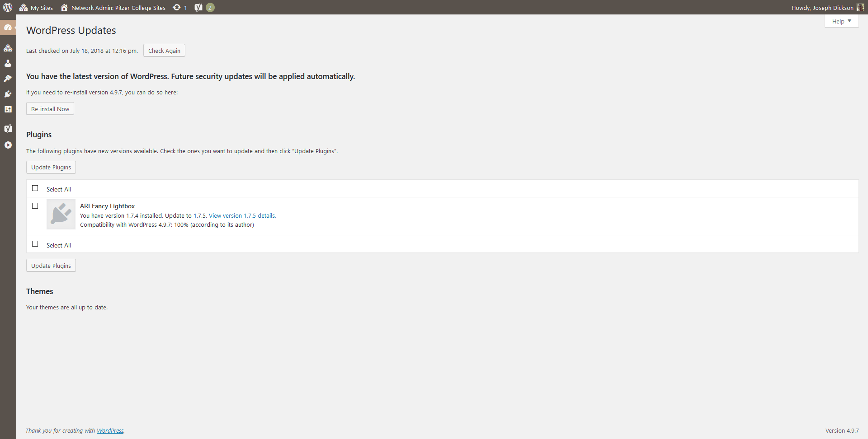Open the Sites icon in sidebar

click(x=8, y=48)
